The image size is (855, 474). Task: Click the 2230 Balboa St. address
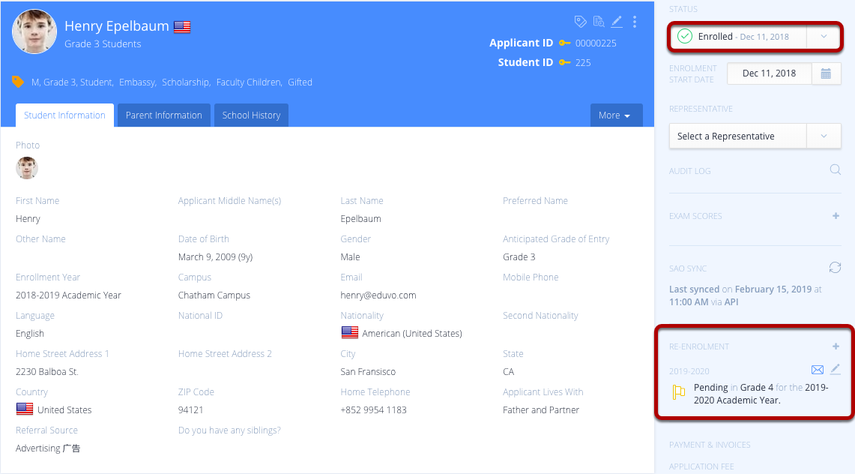coord(47,371)
